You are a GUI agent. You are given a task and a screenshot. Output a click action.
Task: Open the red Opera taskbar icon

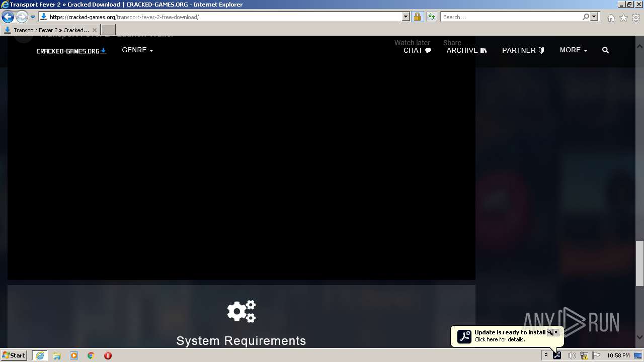tap(108, 355)
